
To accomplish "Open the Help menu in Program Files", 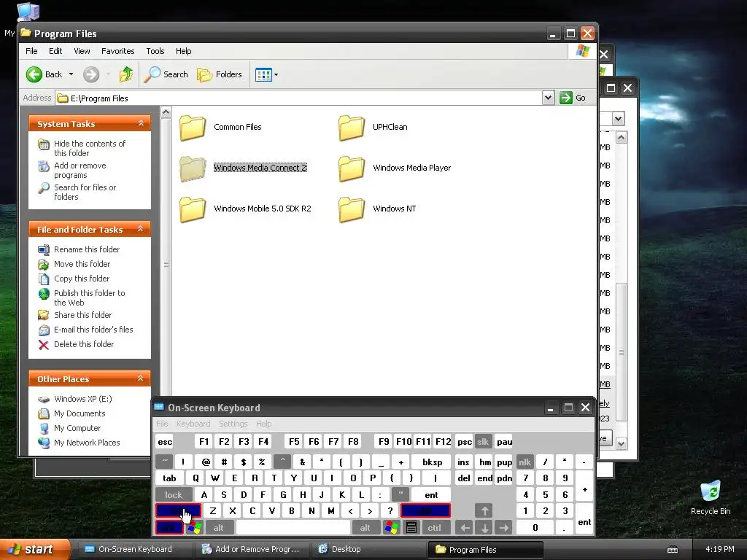I will pyautogui.click(x=183, y=51).
